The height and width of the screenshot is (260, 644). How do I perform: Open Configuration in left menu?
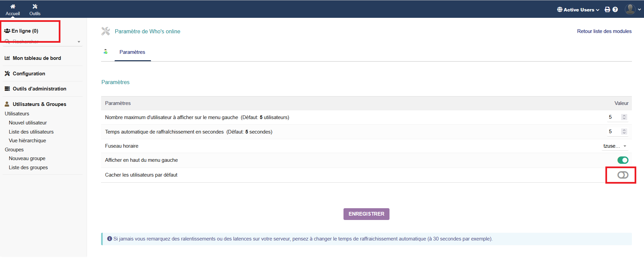29,74
